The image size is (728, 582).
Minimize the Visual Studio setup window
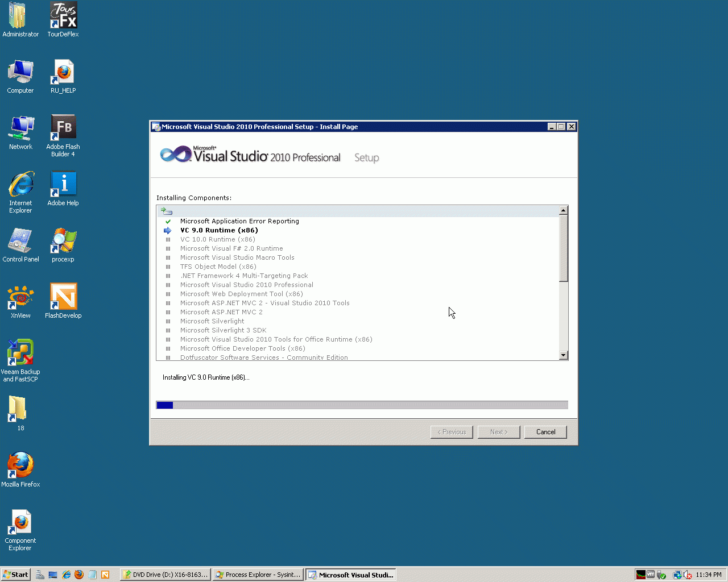pos(551,127)
